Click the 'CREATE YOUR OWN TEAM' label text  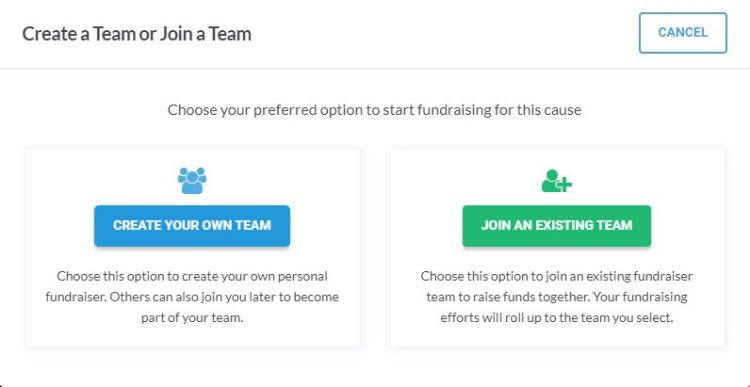pyautogui.click(x=192, y=225)
